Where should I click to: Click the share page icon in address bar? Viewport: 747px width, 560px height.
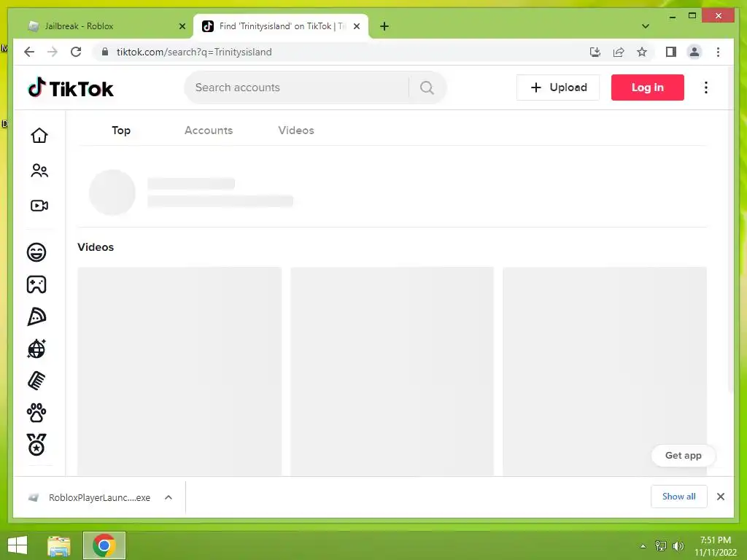tap(619, 52)
